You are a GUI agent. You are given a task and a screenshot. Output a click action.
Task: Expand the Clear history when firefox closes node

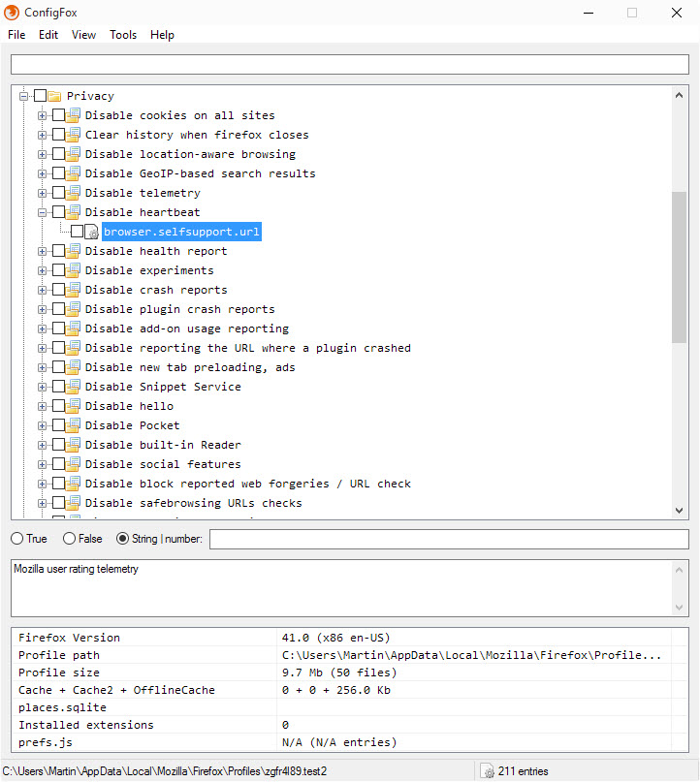[x=43, y=135]
